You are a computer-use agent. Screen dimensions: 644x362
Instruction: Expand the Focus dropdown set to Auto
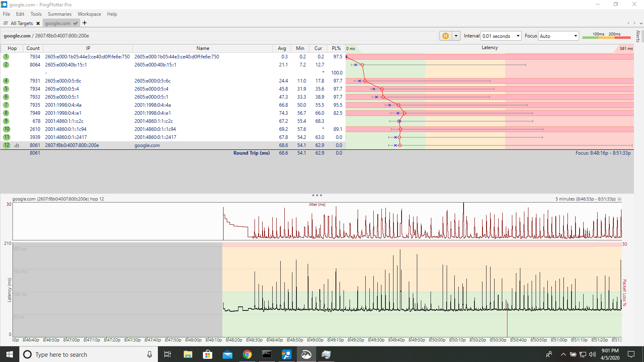pyautogui.click(x=558, y=36)
